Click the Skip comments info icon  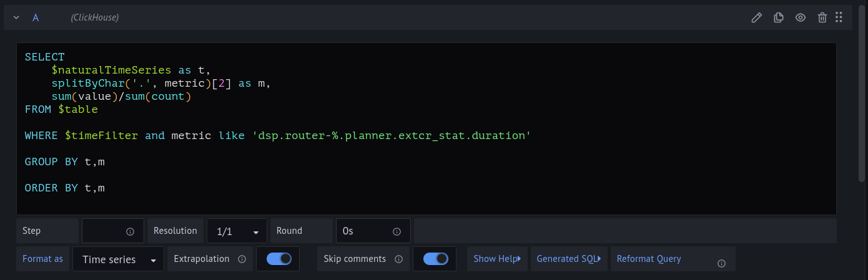[x=398, y=259]
